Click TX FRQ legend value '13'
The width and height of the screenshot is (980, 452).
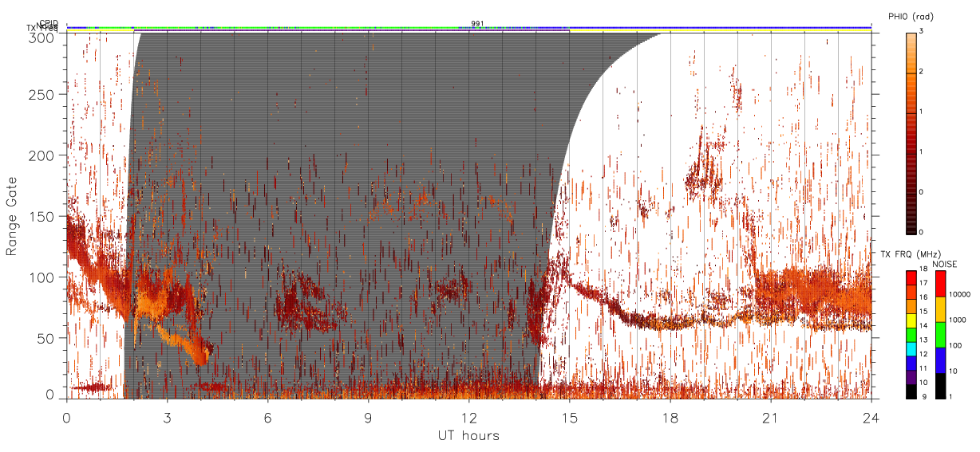(923, 340)
